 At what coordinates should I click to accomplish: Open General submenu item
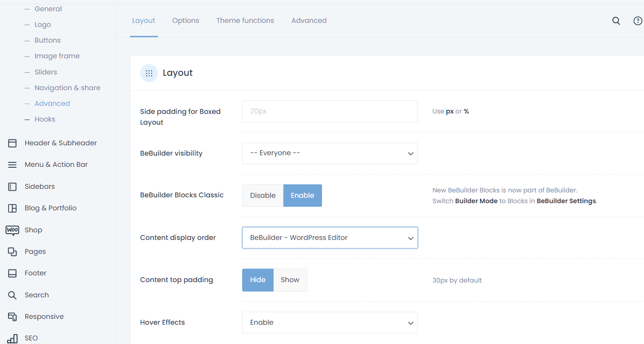[x=48, y=9]
